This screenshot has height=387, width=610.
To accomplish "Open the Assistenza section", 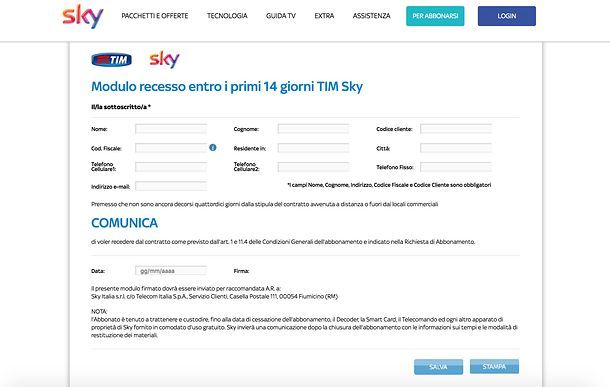I will pos(372,16).
